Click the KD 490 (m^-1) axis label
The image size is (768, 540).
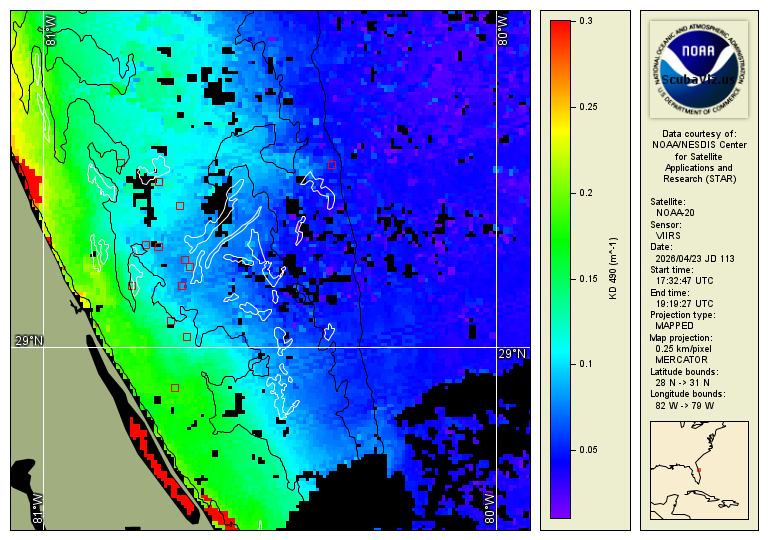(613, 268)
